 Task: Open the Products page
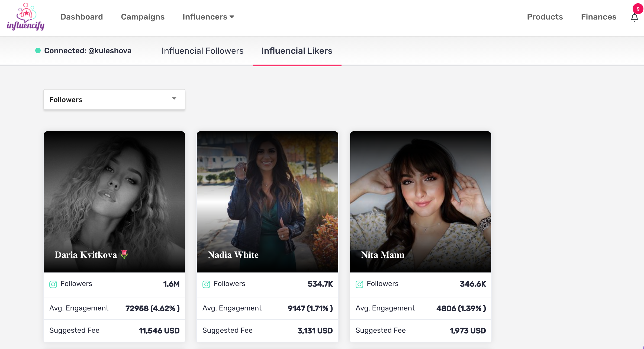[545, 17]
